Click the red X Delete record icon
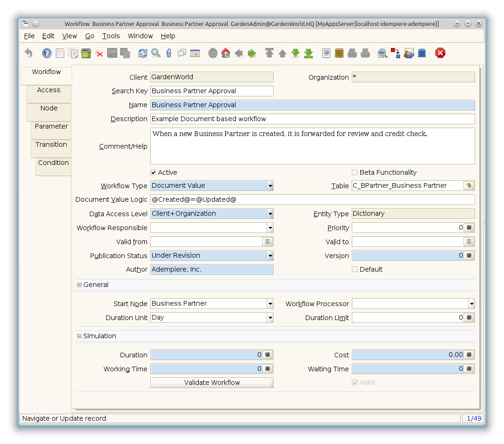The height and width of the screenshot is (444, 504). [99, 53]
